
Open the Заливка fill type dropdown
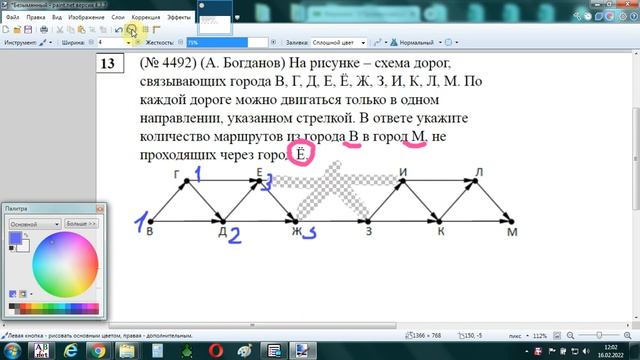pyautogui.click(x=338, y=42)
